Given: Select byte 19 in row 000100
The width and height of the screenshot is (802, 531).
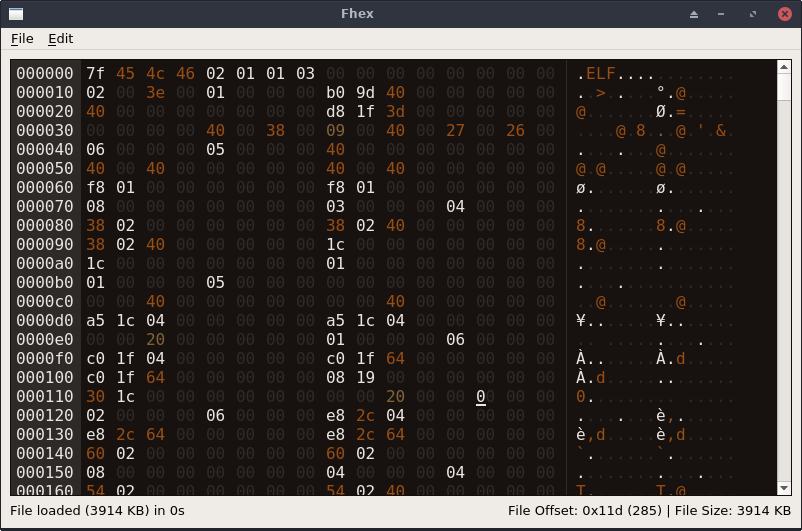Looking at the screenshot, I should click(x=365, y=378).
